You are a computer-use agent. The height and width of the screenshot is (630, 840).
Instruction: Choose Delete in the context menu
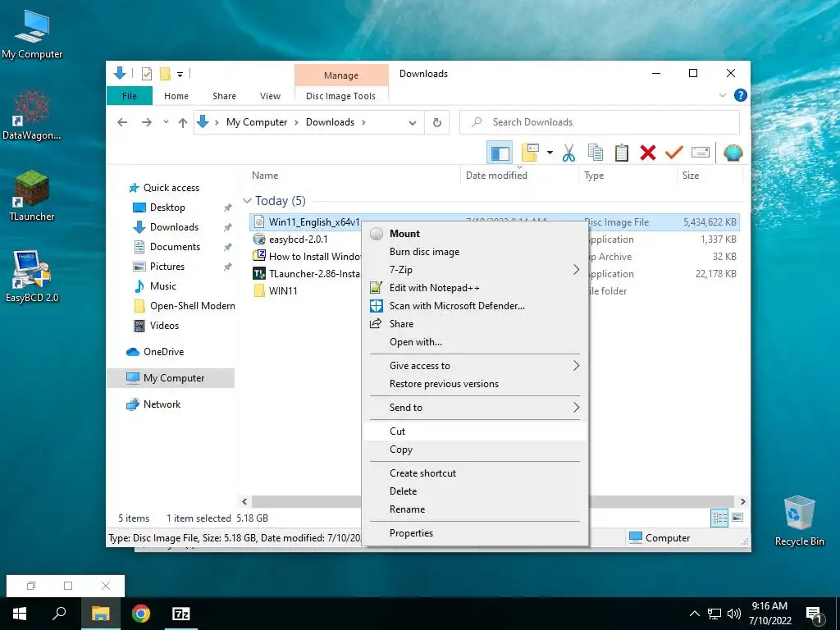tap(475, 491)
